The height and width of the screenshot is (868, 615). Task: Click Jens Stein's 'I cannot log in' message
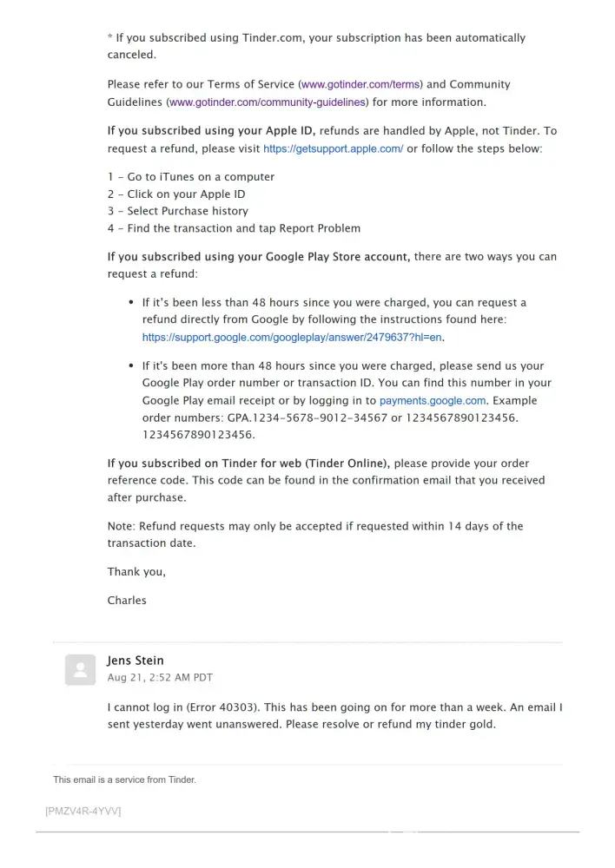[x=334, y=716]
